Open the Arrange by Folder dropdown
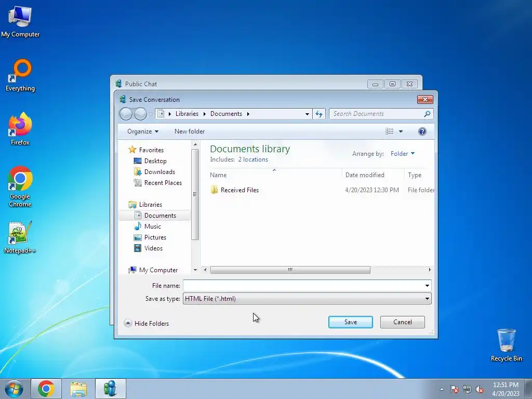This screenshot has width=532, height=399. pos(403,154)
